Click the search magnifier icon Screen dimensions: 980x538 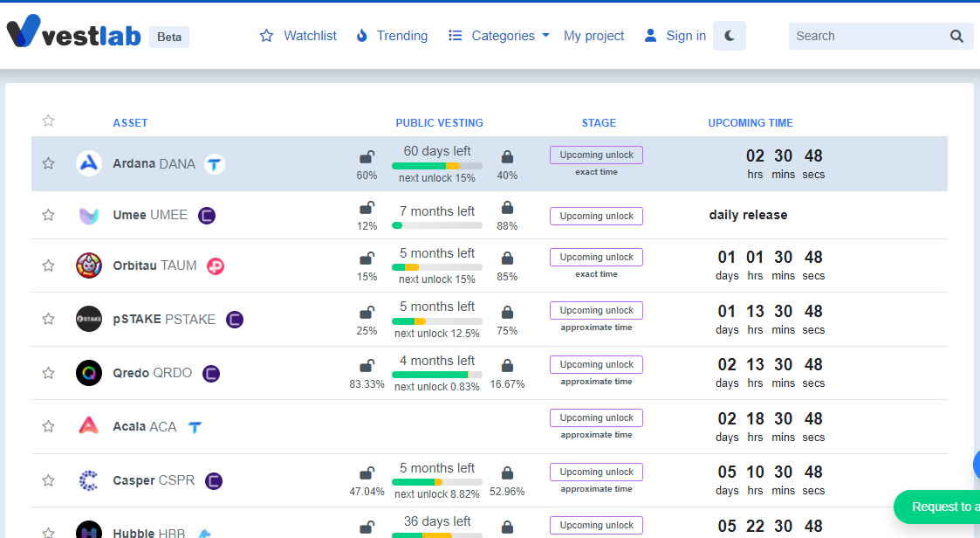click(957, 37)
